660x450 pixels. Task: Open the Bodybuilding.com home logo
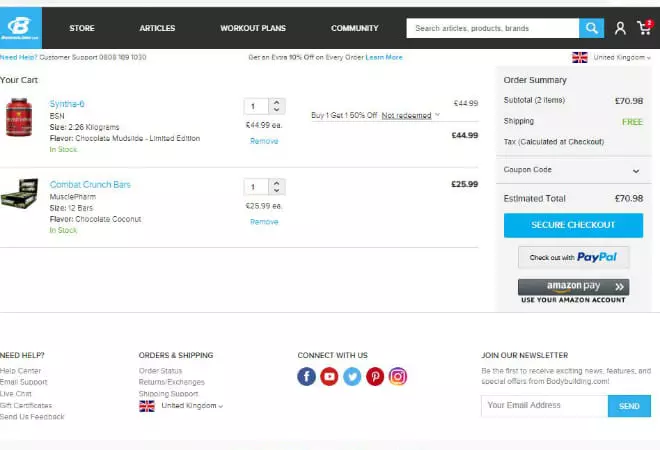[21, 28]
